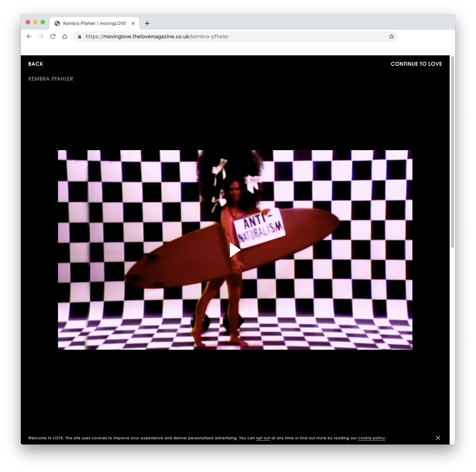The height and width of the screenshot is (472, 476).
Task: Select the Kembra Pfahler | movingLOVE tab
Action: tap(94, 23)
